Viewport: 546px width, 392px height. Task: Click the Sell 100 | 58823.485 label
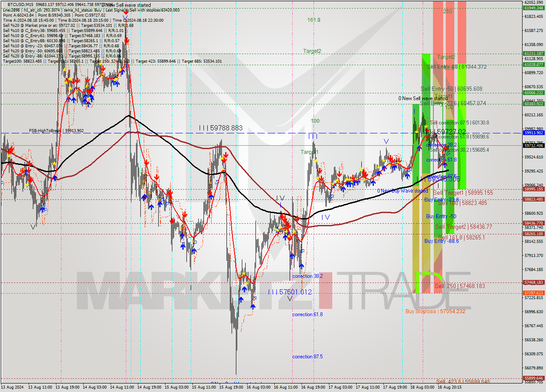[462, 203]
